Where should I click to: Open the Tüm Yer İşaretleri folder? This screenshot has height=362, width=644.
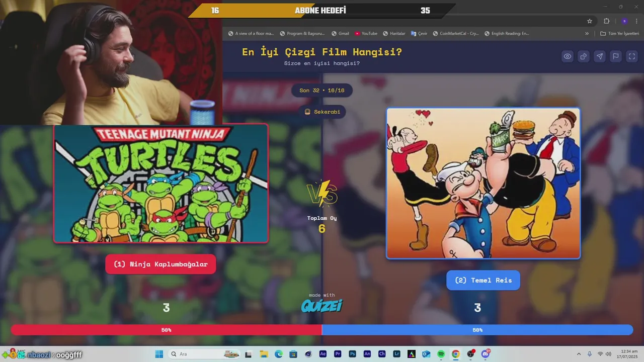pos(619,34)
